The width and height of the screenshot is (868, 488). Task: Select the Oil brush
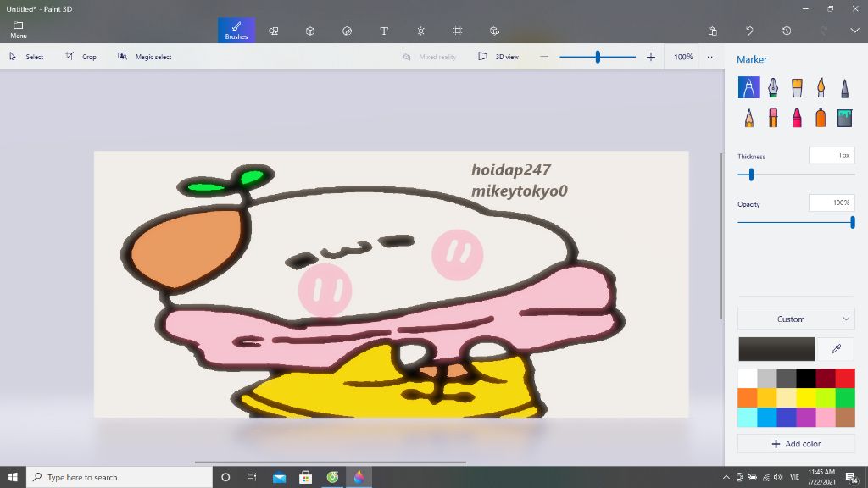click(x=797, y=87)
